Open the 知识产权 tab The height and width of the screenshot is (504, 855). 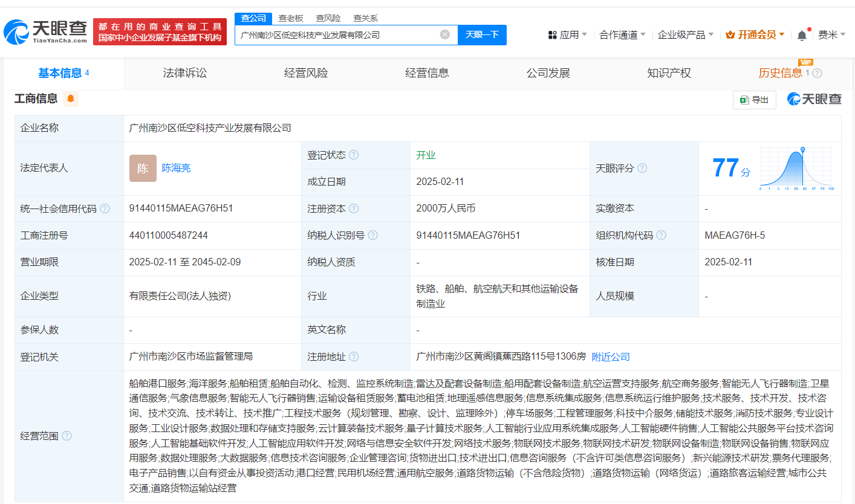(x=669, y=73)
